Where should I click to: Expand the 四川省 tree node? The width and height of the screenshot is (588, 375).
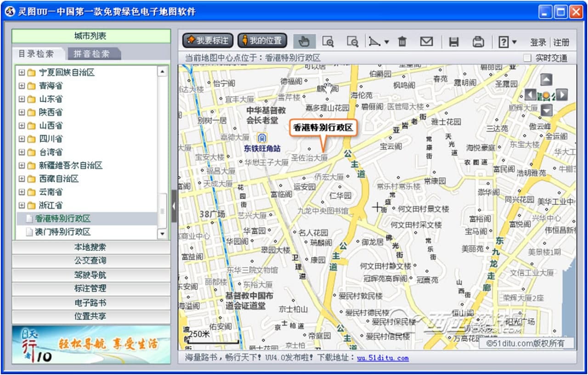tap(22, 139)
